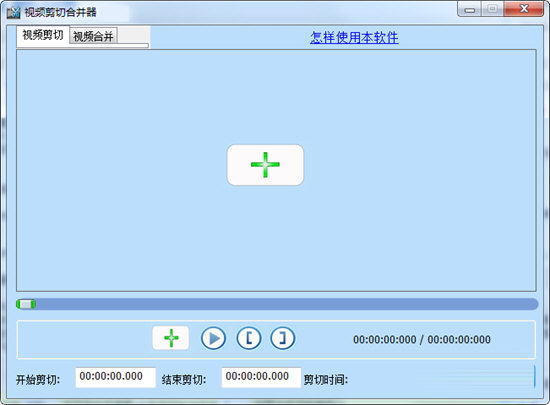
Task: Play the video with the round play button
Action: tap(213, 338)
